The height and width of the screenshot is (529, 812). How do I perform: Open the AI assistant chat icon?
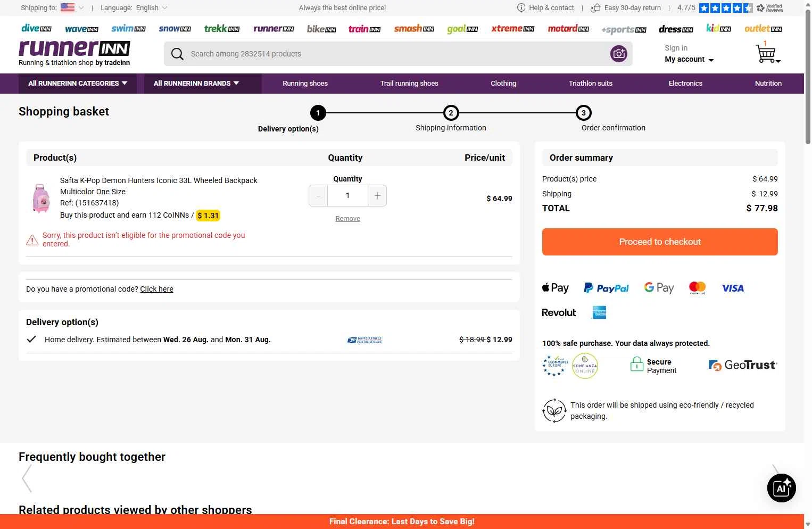[782, 488]
